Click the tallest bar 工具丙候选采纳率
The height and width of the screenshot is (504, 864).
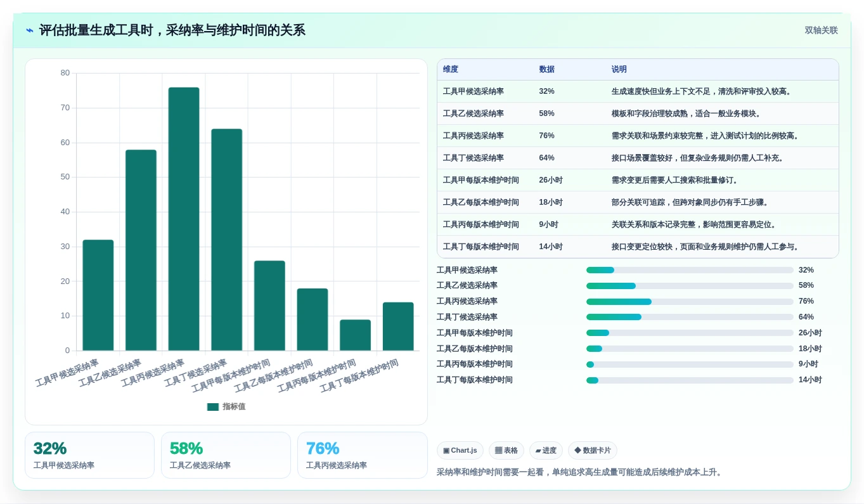coord(184,219)
